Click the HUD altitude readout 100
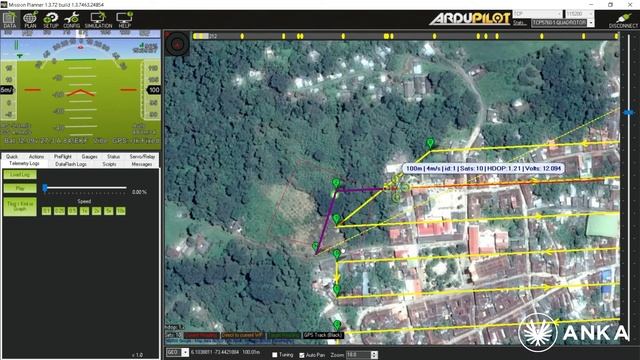 153,90
